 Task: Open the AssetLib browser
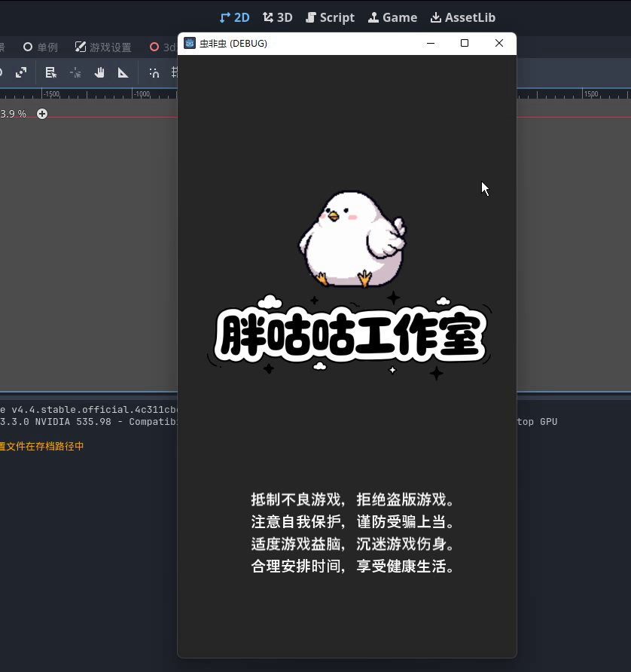[x=462, y=17]
